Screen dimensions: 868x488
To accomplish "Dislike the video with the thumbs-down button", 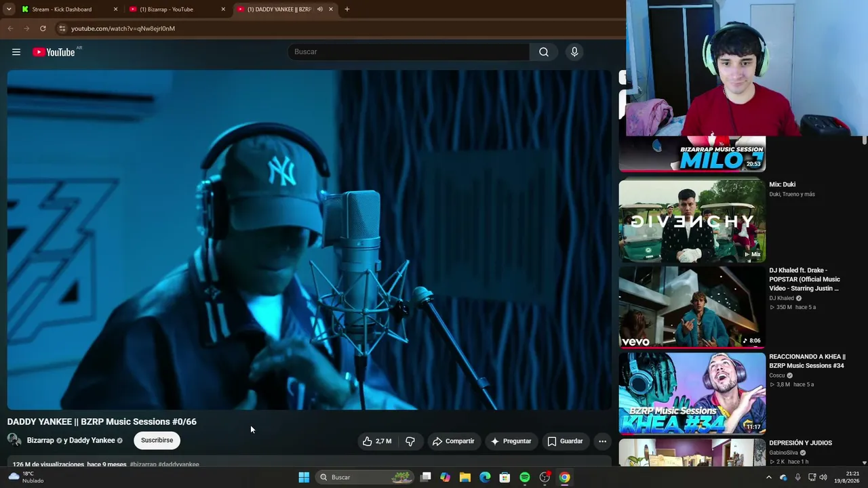I will tap(410, 441).
